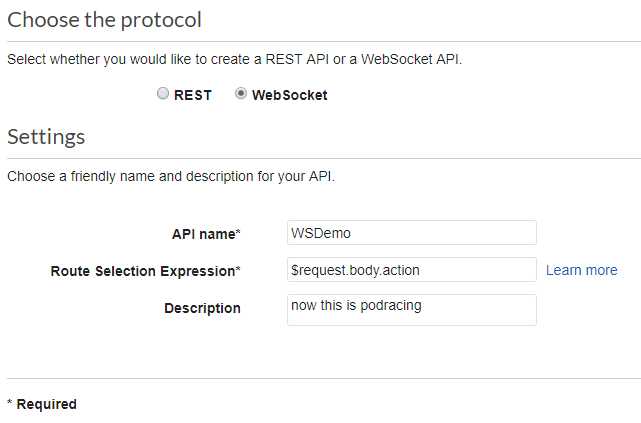
Task: Click the Settings section heading
Action: [x=46, y=137]
